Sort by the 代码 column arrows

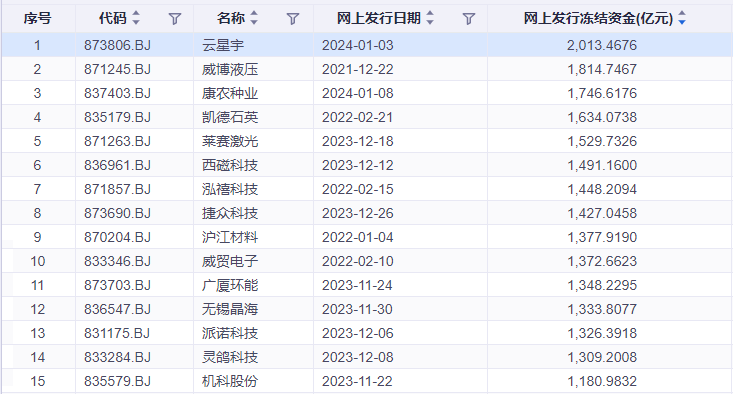coord(136,18)
